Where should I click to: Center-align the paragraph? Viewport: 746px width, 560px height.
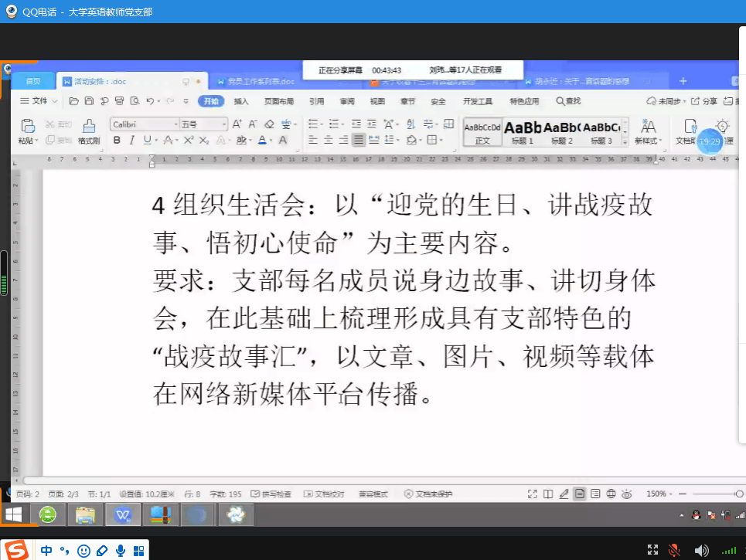click(x=328, y=141)
